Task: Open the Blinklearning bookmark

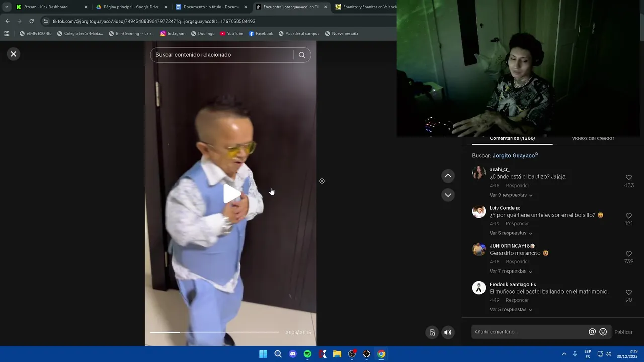Action: [x=132, y=34]
